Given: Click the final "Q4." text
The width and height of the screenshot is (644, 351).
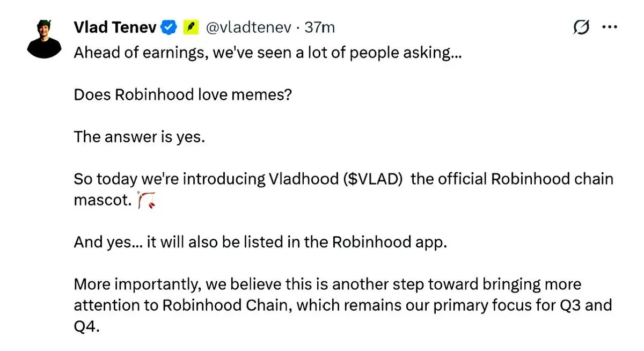Looking at the screenshot, I should [x=87, y=327].
